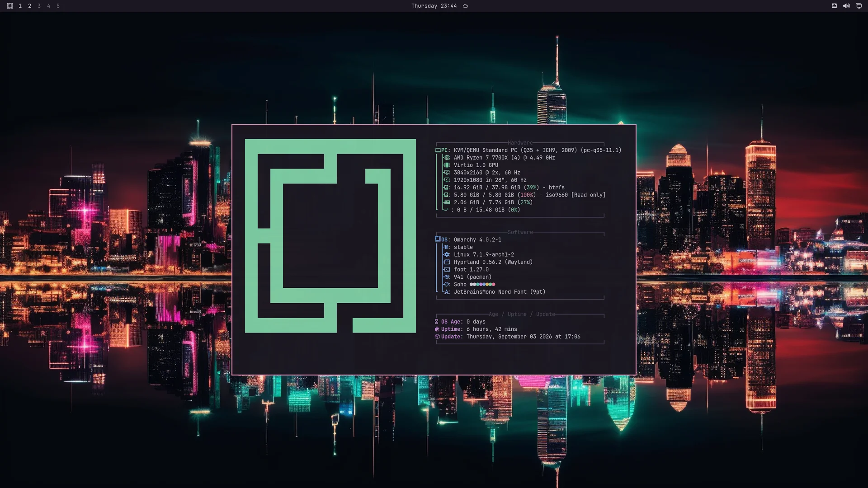Switch to workspace 4
This screenshot has width=868, height=488.
click(48, 6)
